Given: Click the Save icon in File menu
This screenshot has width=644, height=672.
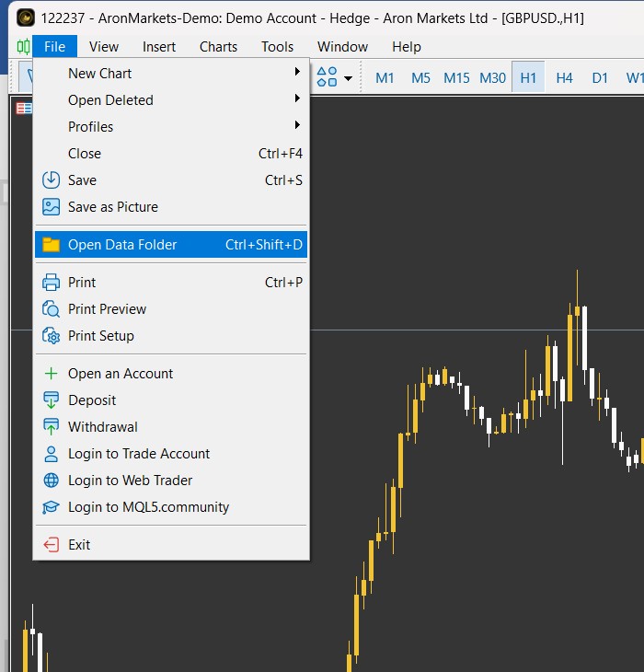Looking at the screenshot, I should click(x=52, y=180).
